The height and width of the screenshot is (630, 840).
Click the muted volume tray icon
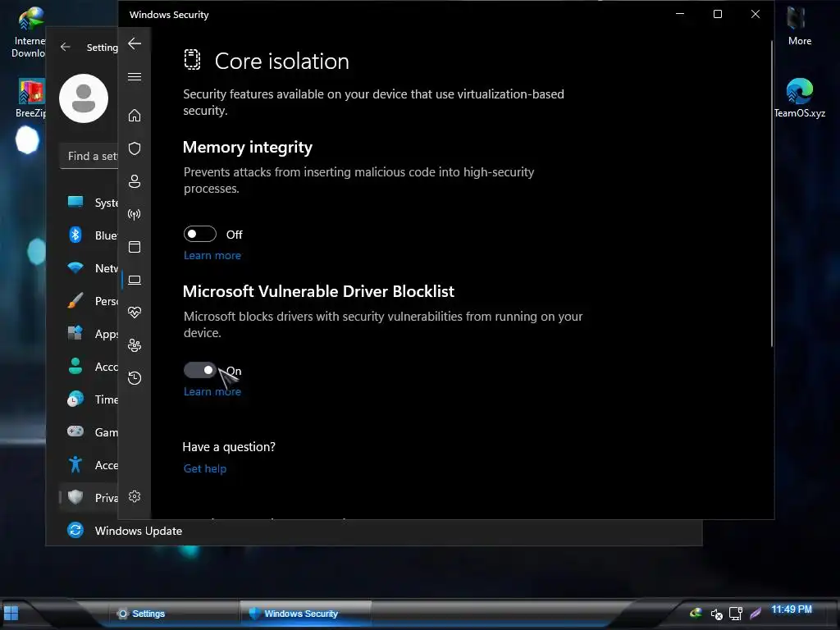[716, 614]
